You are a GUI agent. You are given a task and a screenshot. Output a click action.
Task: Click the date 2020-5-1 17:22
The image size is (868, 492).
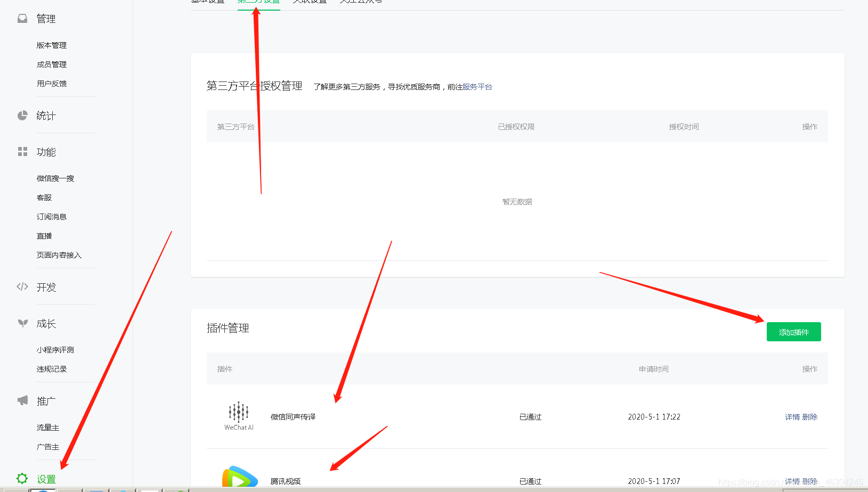654,417
